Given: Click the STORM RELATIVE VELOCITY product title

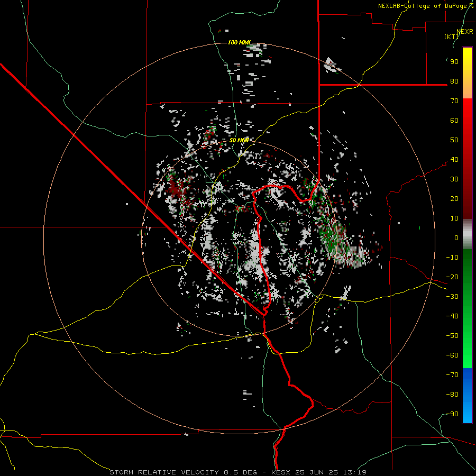Looking at the screenshot, I should (x=164, y=472).
